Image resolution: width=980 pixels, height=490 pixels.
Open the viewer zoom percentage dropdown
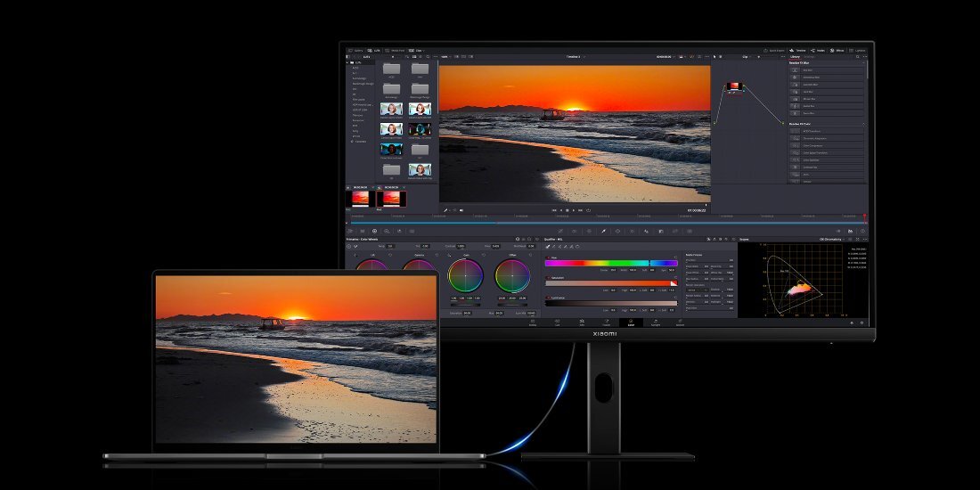pyautogui.click(x=446, y=56)
